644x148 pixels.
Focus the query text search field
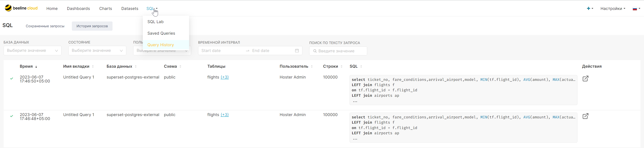tap(338, 51)
